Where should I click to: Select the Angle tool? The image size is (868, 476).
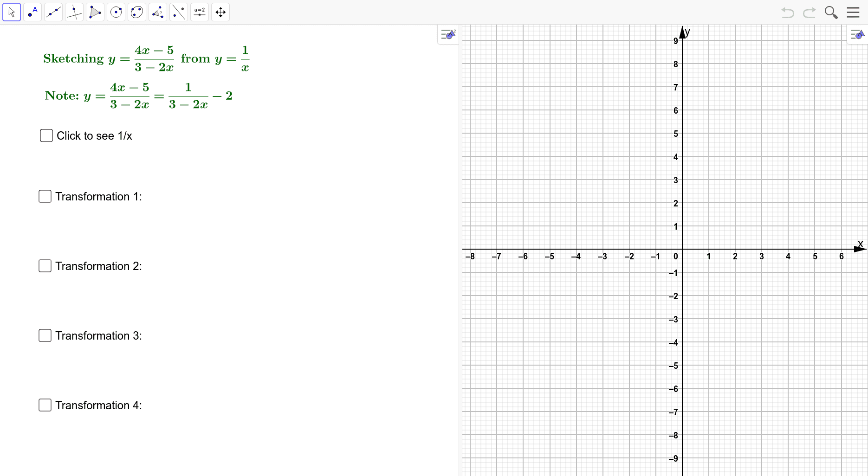tap(158, 12)
